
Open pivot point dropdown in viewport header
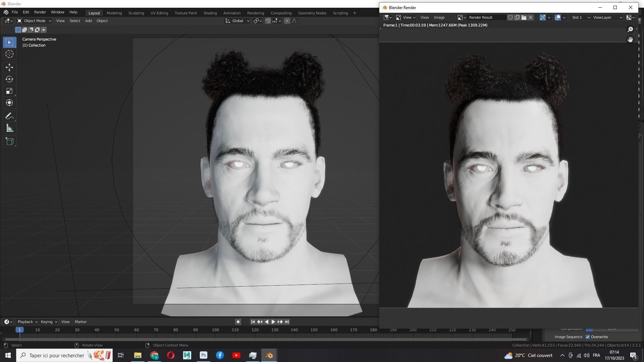click(x=258, y=21)
